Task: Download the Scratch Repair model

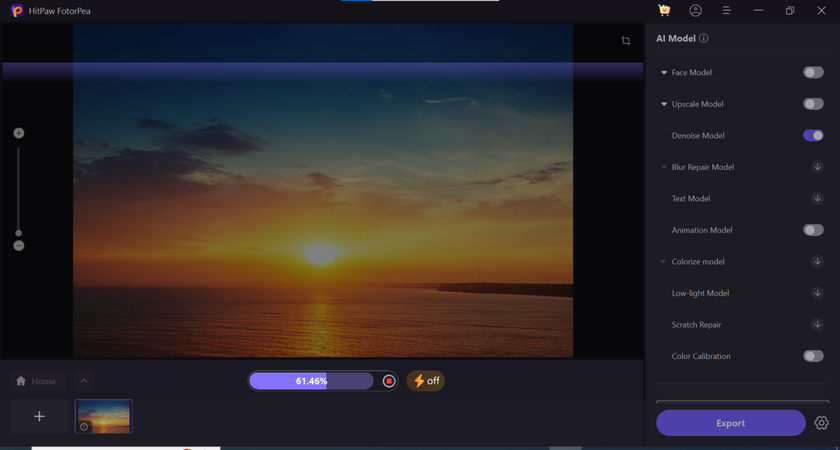Action: (818, 324)
